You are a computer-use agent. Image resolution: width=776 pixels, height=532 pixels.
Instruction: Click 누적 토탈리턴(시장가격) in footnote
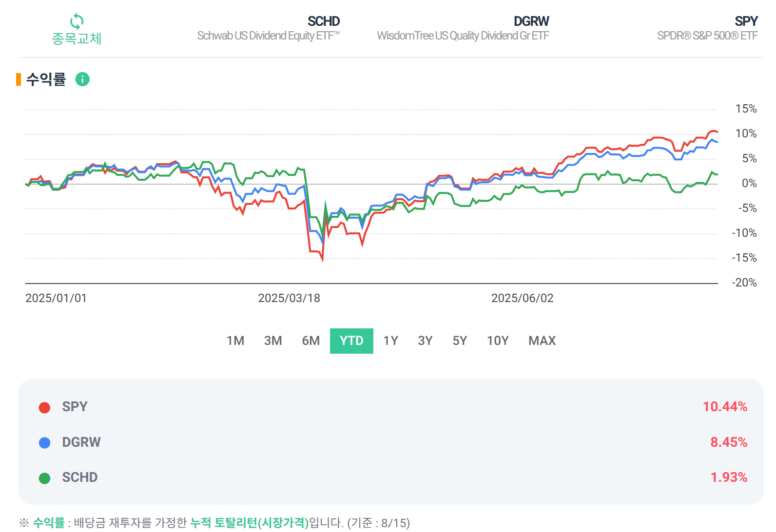pos(249,523)
